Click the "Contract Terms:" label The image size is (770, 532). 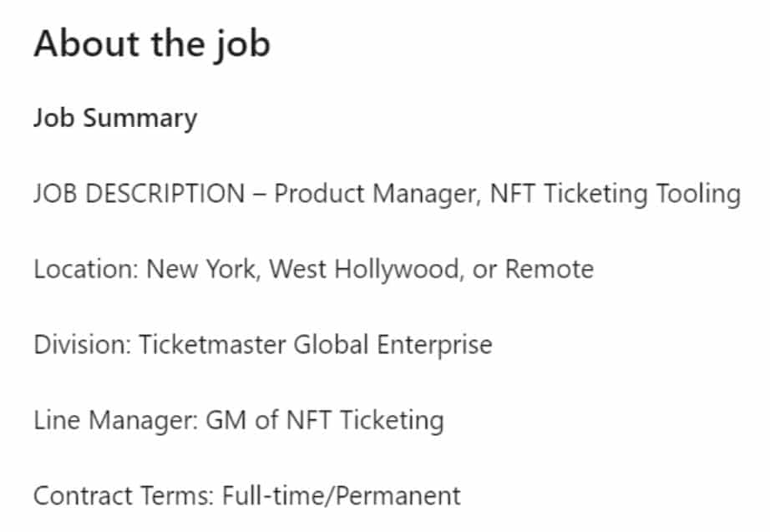click(124, 495)
